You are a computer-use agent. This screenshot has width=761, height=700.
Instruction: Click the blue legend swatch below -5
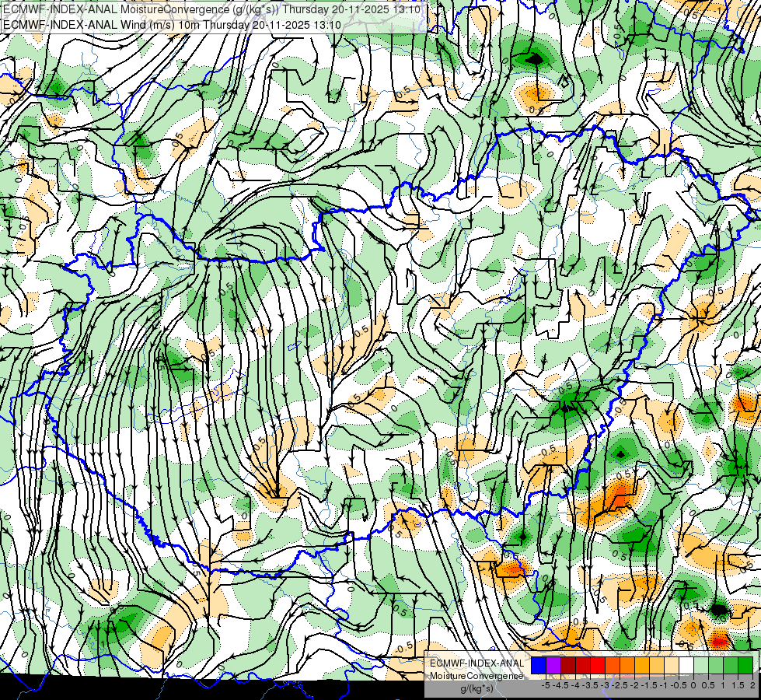coord(539,666)
